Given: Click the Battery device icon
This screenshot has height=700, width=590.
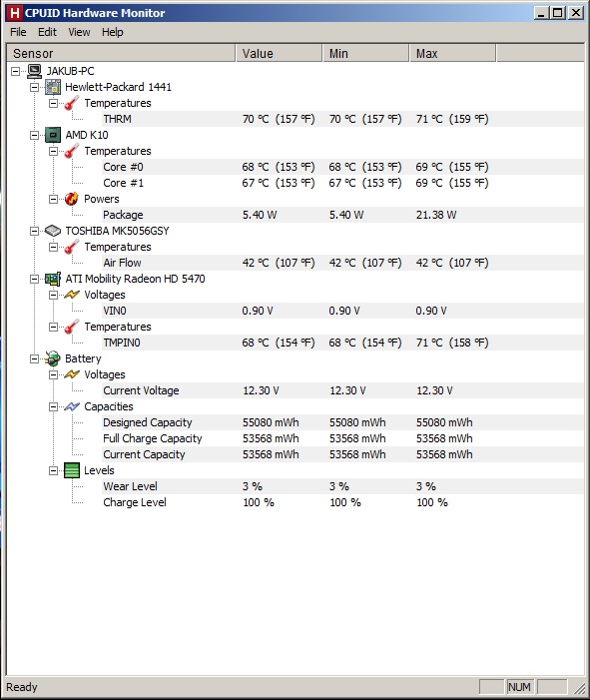Looking at the screenshot, I should pyautogui.click(x=53, y=358).
